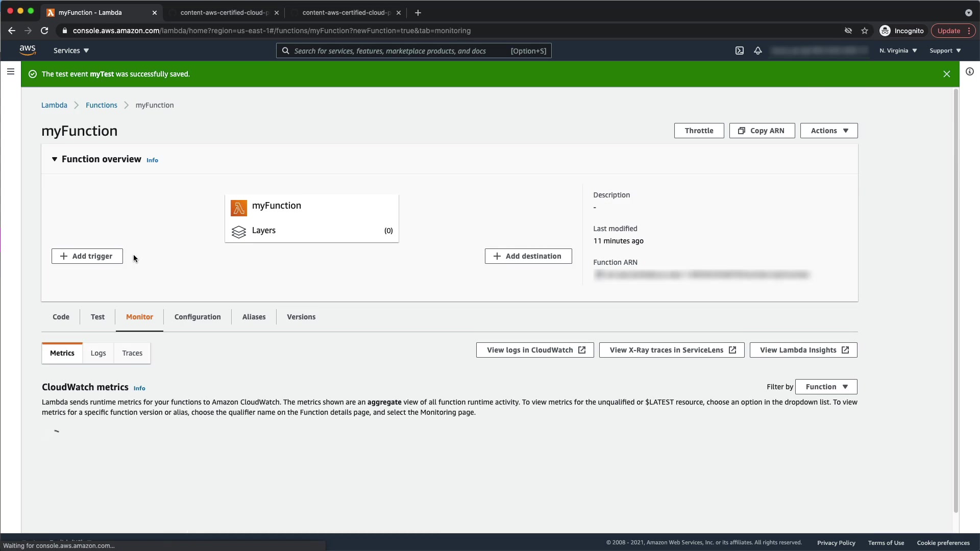Click the Add trigger button
Image resolution: width=980 pixels, height=551 pixels.
pos(87,256)
